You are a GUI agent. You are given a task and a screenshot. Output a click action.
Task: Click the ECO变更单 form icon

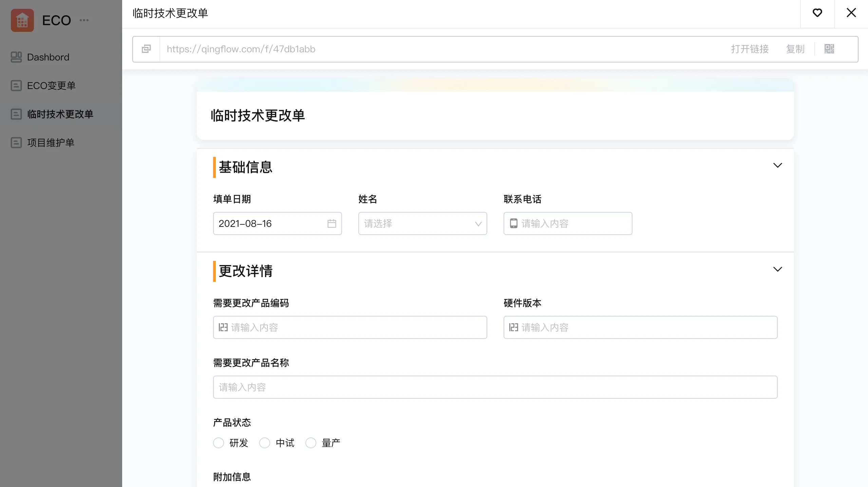click(x=16, y=86)
